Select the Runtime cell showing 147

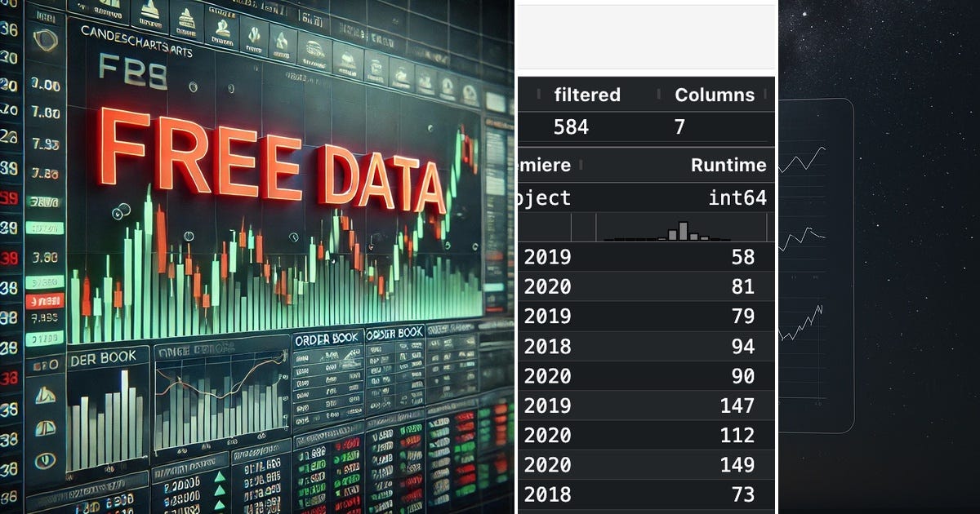tap(737, 405)
